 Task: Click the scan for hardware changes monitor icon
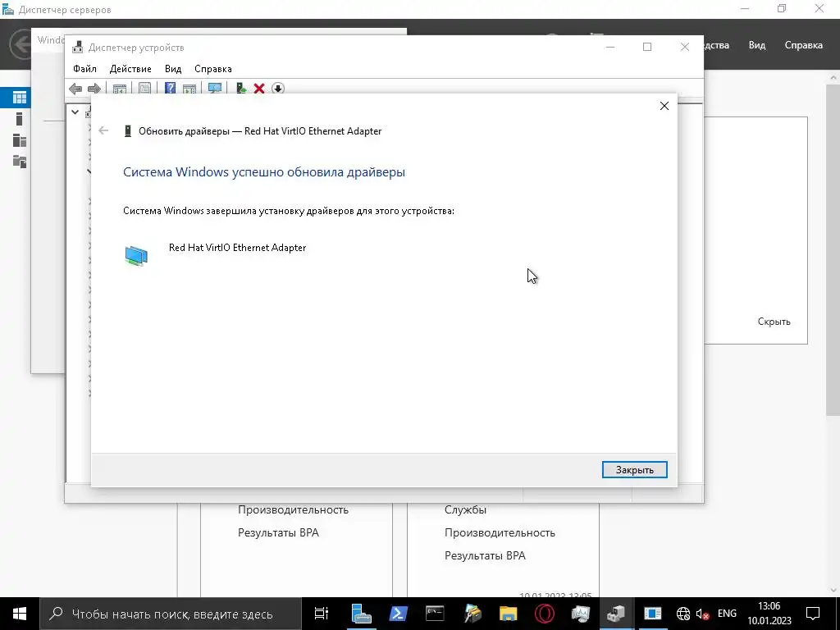pyautogui.click(x=215, y=89)
